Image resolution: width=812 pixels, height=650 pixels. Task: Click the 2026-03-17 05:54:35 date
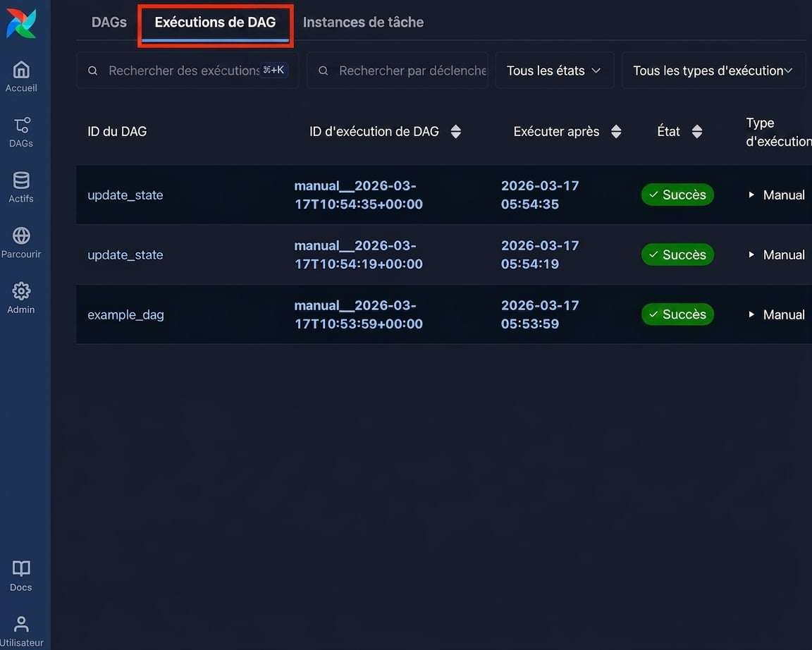pyautogui.click(x=540, y=195)
